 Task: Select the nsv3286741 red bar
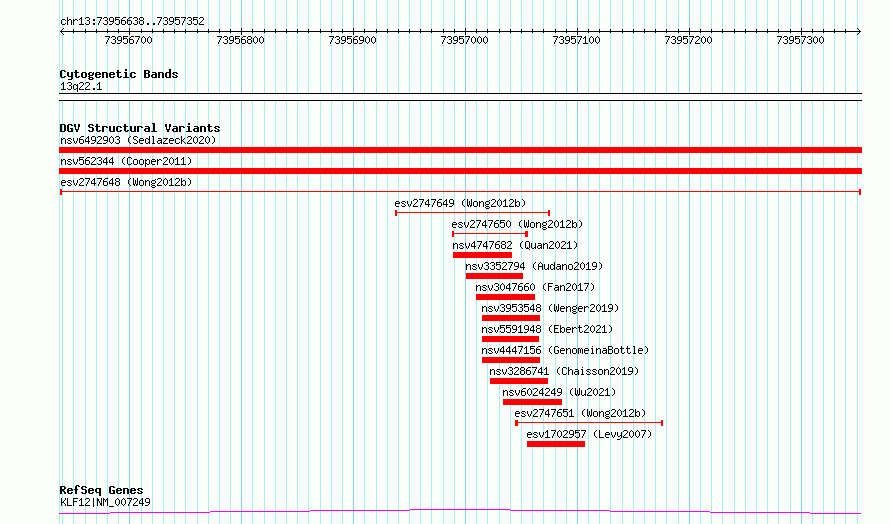point(519,381)
